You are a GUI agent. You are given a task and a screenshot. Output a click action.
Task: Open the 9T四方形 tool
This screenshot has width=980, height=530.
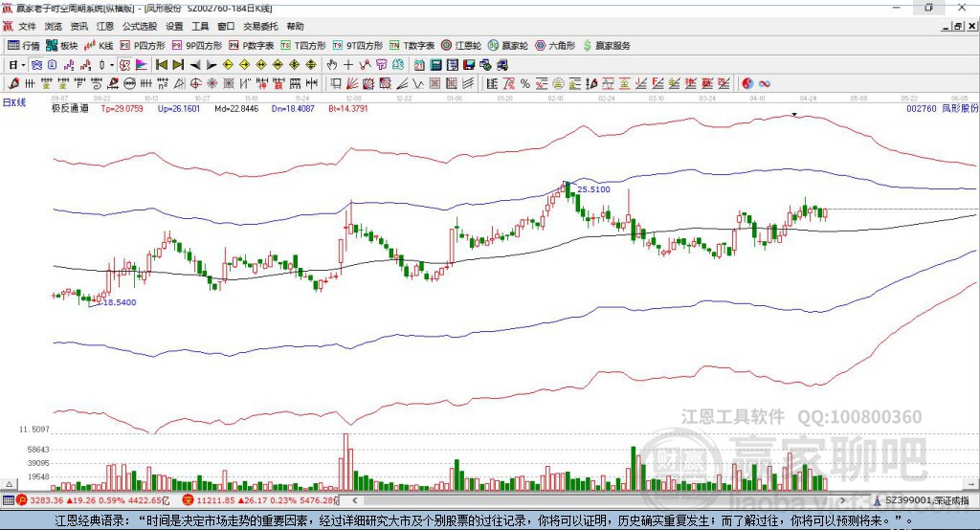(358, 46)
